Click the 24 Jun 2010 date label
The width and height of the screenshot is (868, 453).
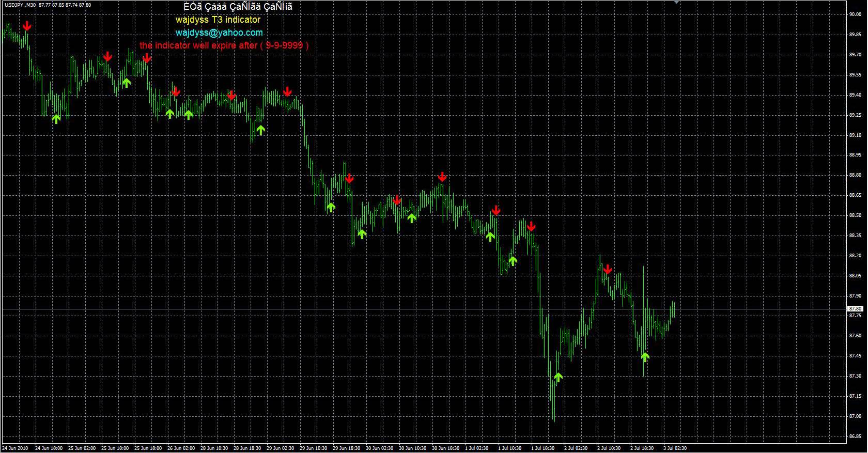tap(15, 448)
